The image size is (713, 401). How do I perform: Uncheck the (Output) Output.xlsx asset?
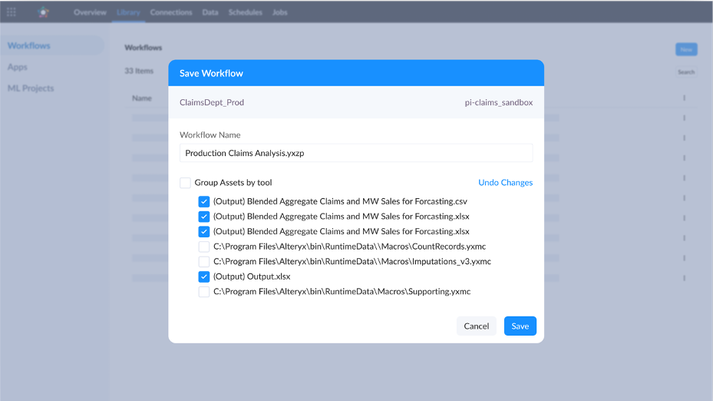point(204,277)
